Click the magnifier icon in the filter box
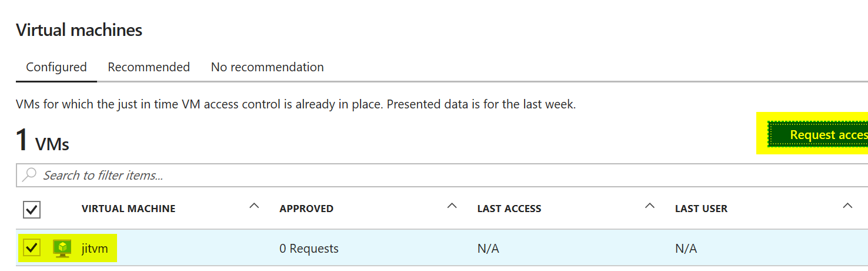The image size is (868, 271). pos(29,175)
